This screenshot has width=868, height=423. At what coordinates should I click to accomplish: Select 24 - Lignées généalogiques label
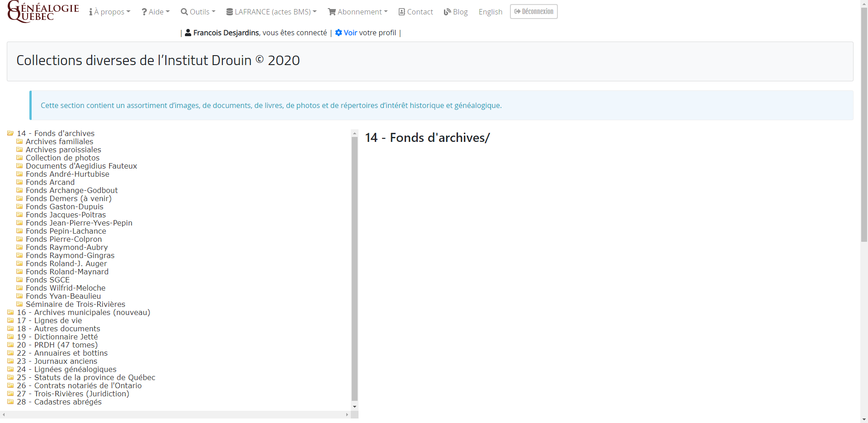[67, 369]
